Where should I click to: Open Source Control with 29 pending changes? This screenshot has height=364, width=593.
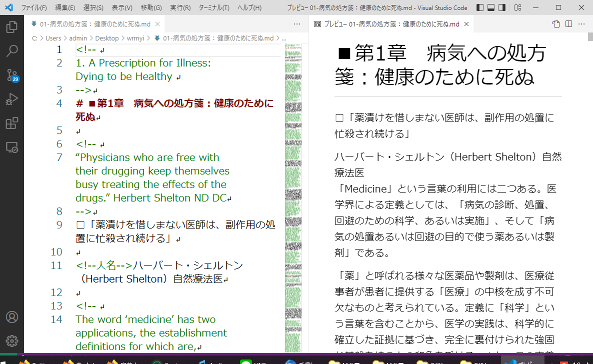pos(12,75)
